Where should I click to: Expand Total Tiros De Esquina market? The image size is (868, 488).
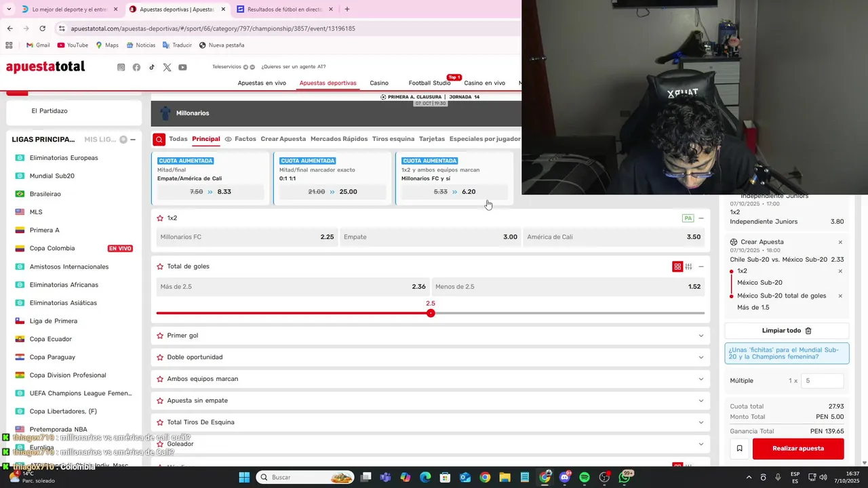point(701,422)
